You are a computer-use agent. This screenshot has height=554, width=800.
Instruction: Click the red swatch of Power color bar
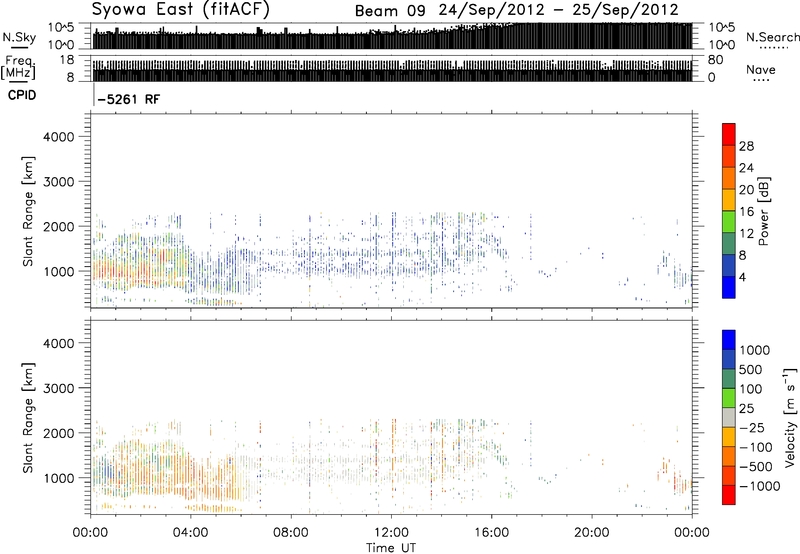pos(729,134)
